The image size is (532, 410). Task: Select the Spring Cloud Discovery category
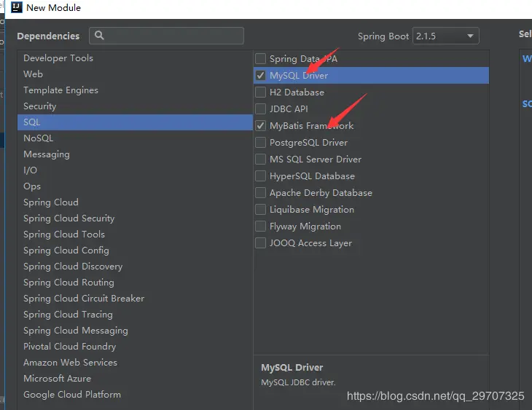click(x=135, y=267)
